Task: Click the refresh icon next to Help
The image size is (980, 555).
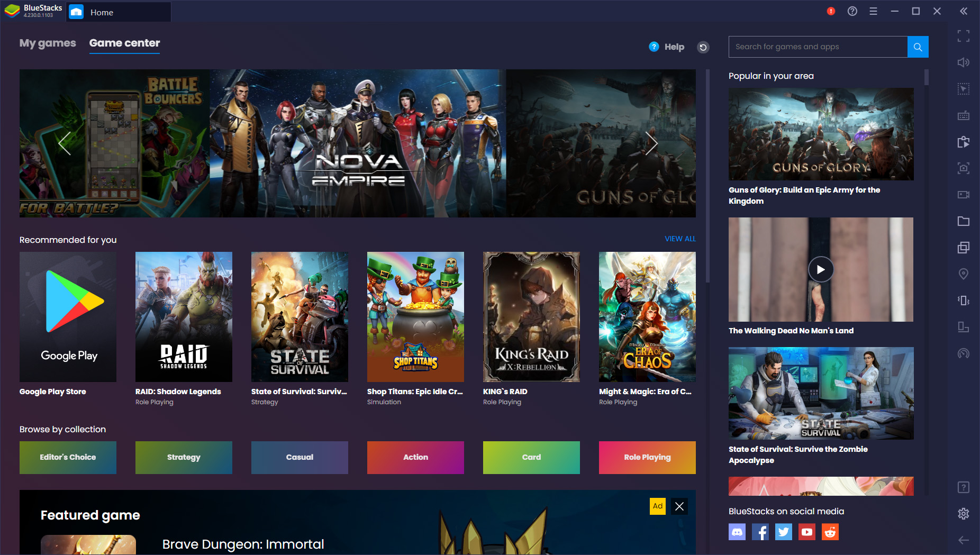Action: 703,47
